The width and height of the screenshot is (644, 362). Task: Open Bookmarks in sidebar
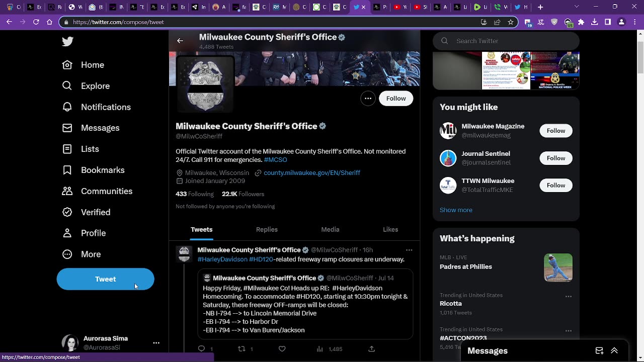click(x=93, y=170)
